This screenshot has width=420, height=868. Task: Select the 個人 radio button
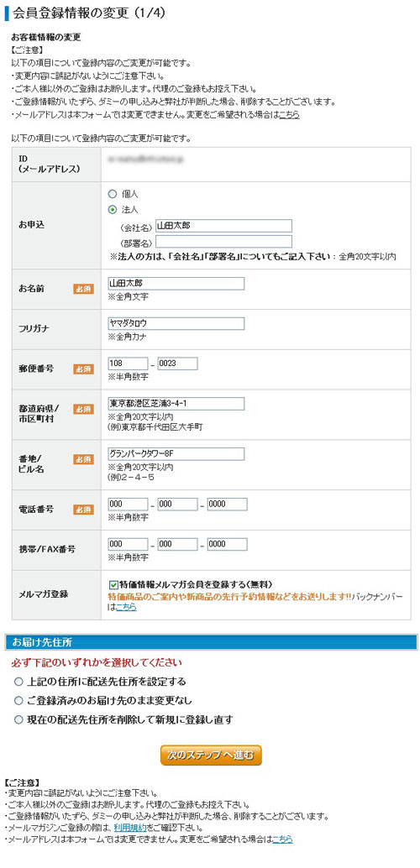pyautogui.click(x=113, y=194)
